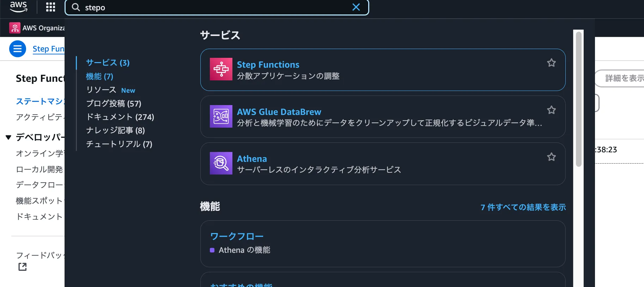Viewport: 644px width, 287px height.
Task: Favorite Step Functions with the star
Action: click(551, 63)
